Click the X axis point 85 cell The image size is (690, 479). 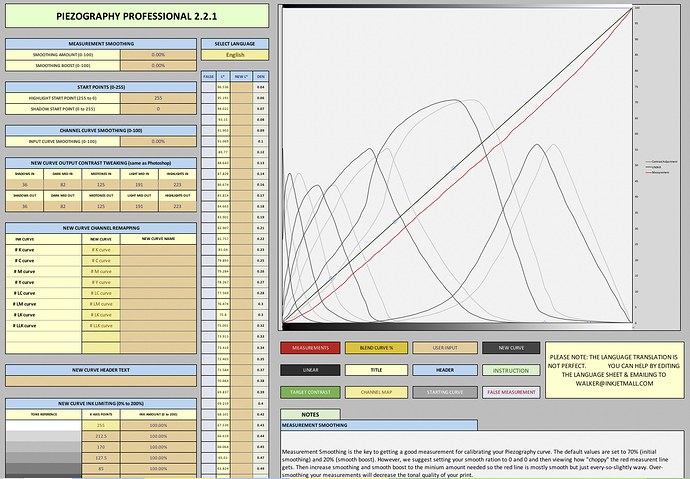(101, 469)
